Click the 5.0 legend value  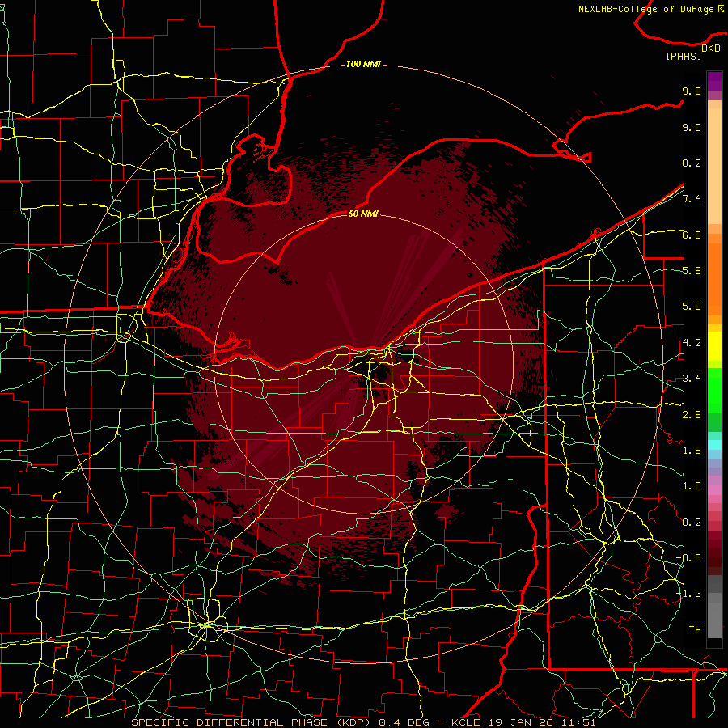(692, 307)
